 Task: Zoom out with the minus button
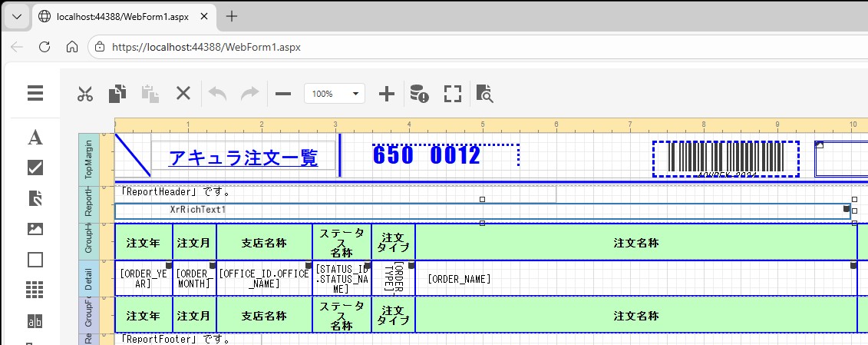[283, 94]
